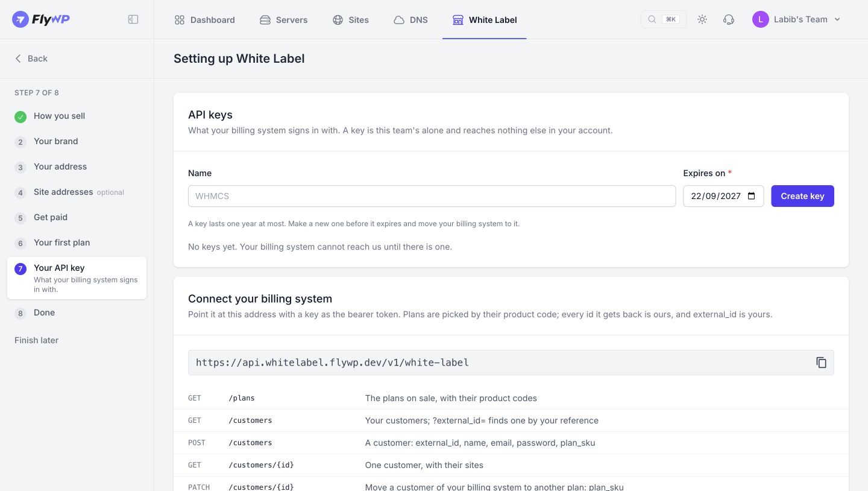The height and width of the screenshot is (491, 868).
Task: Collapse the sidebar panel icon
Action: [133, 19]
